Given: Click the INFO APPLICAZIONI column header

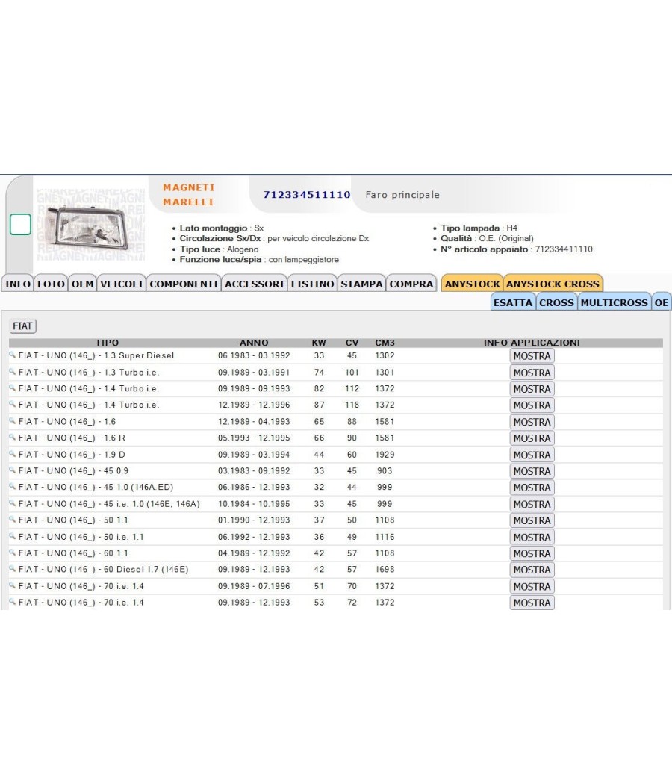Looking at the screenshot, I should click(x=532, y=343).
